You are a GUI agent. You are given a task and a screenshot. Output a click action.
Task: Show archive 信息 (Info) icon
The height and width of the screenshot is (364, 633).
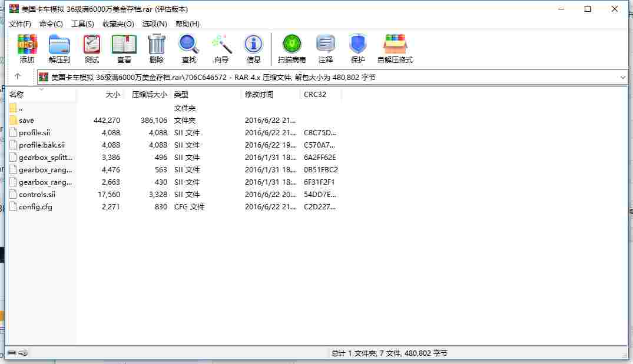point(254,44)
